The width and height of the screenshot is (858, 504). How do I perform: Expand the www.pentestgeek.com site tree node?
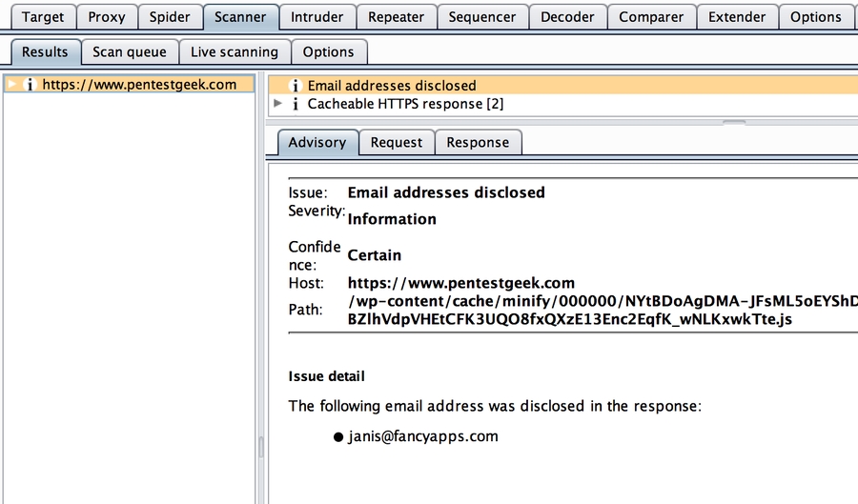coord(11,85)
